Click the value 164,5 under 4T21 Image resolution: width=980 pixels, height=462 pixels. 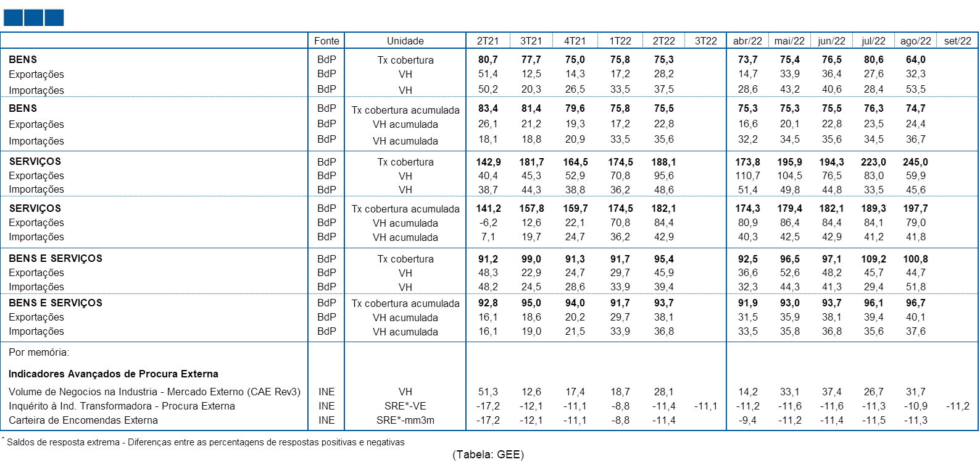tap(575, 162)
